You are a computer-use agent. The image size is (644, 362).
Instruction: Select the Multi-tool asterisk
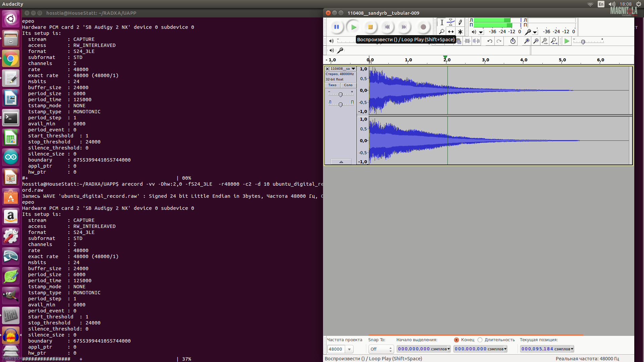(460, 32)
